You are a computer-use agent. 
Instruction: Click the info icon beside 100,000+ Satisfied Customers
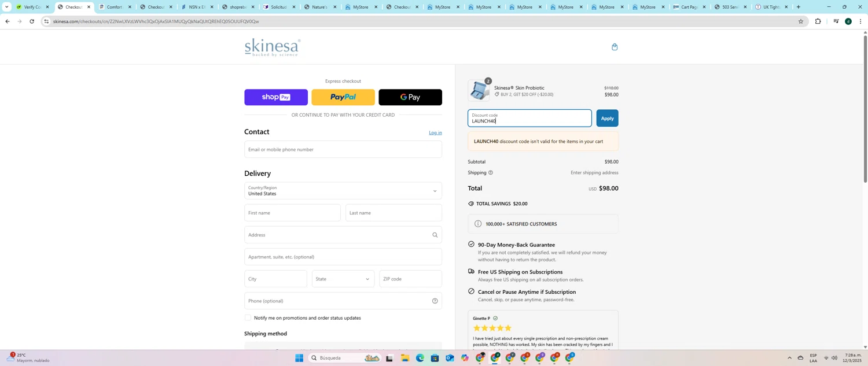[478, 224]
